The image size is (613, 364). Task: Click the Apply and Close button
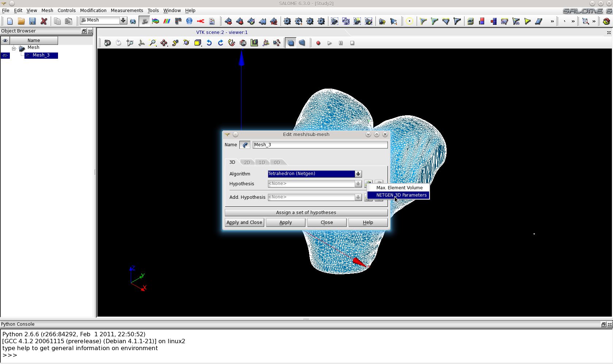[x=244, y=222]
